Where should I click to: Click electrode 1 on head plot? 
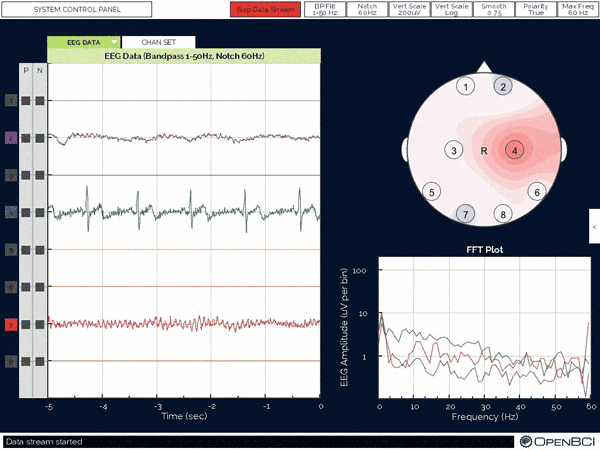tap(465, 87)
